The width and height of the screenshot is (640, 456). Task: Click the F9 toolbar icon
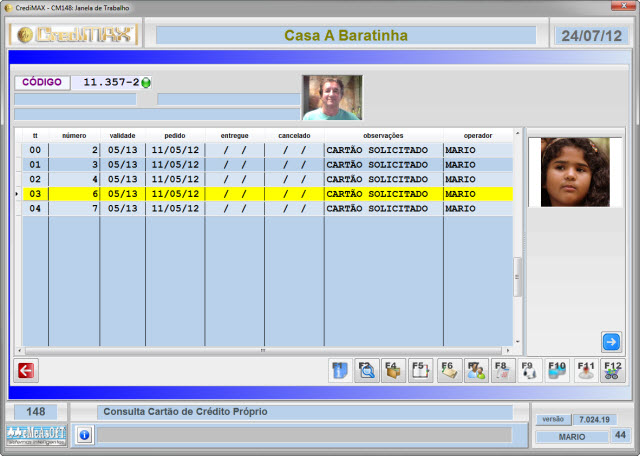coord(530,370)
